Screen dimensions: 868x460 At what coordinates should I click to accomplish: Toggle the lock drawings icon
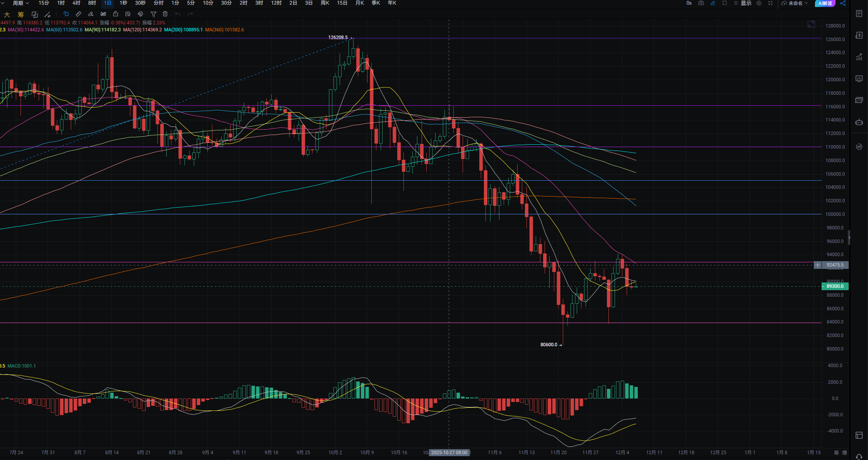pyautogui.click(x=115, y=14)
